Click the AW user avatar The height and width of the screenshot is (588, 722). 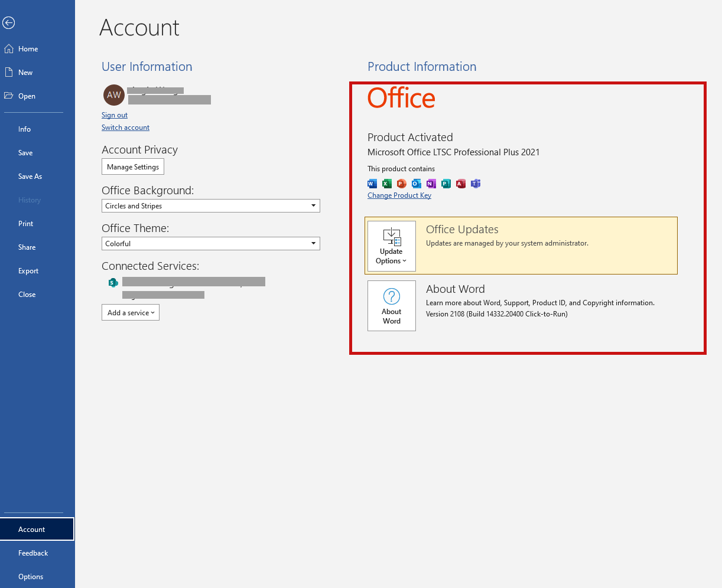pyautogui.click(x=114, y=94)
